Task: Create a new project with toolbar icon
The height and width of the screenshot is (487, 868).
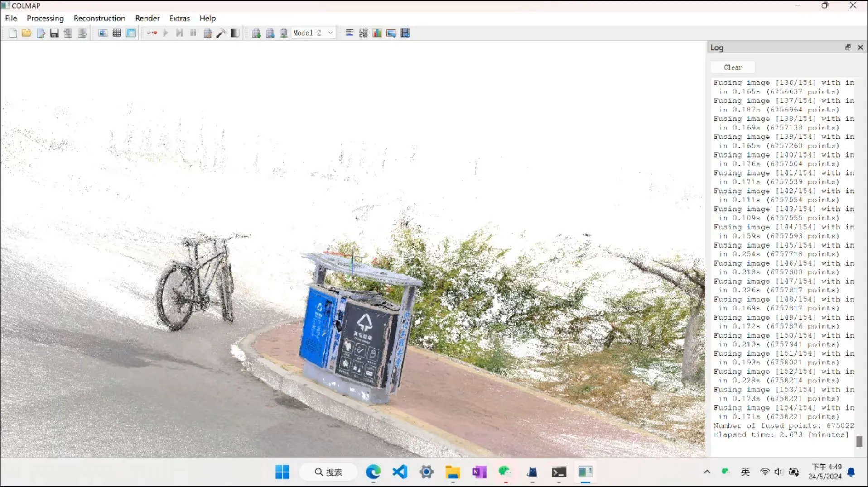Action: coord(13,33)
